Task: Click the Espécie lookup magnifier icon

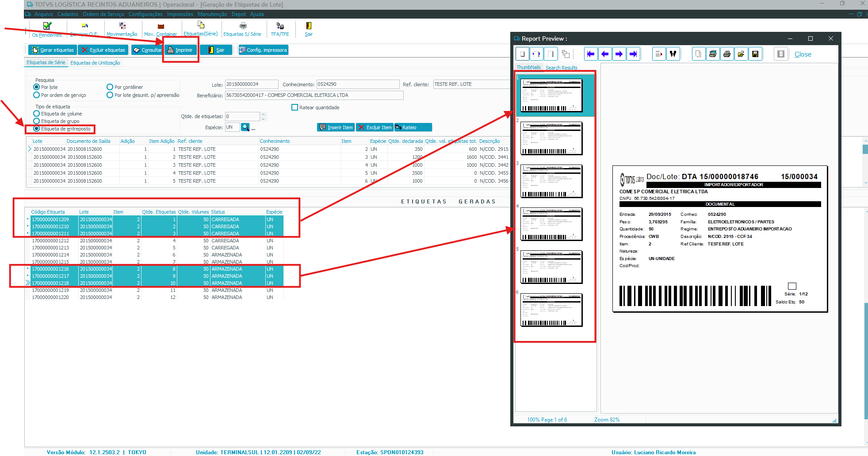Action: point(245,127)
